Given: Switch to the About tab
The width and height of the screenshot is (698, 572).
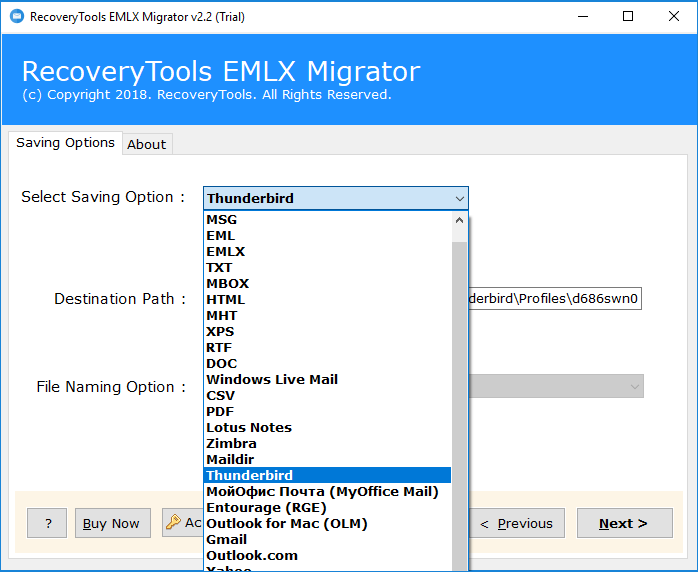Looking at the screenshot, I should click(147, 144).
